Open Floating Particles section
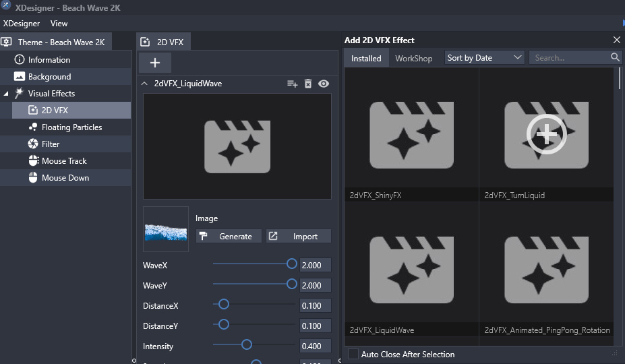 [71, 127]
